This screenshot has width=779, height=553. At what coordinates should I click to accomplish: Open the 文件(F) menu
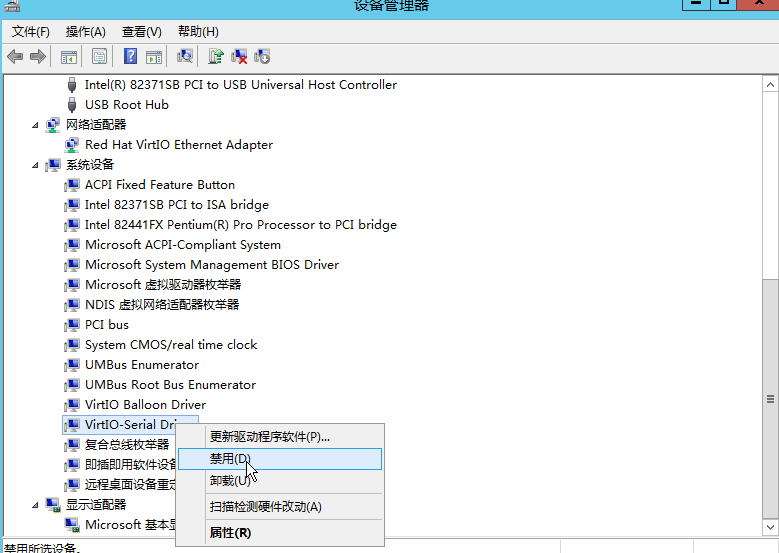point(30,32)
